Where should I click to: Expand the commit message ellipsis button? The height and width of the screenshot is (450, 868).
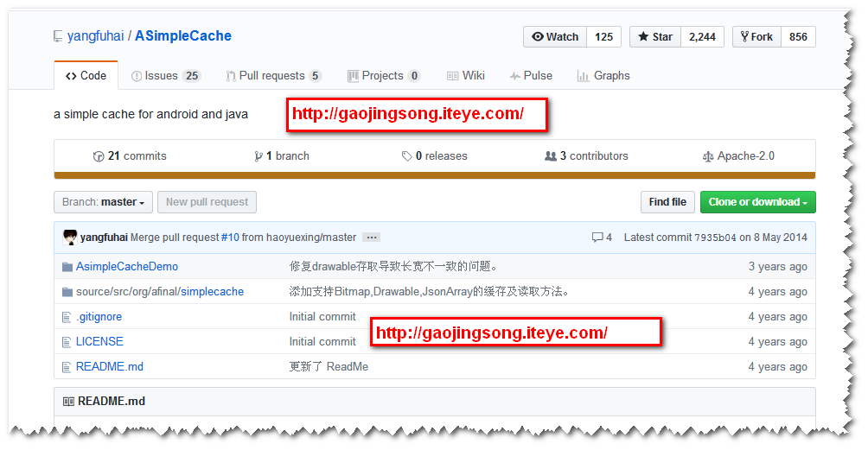[x=372, y=238]
